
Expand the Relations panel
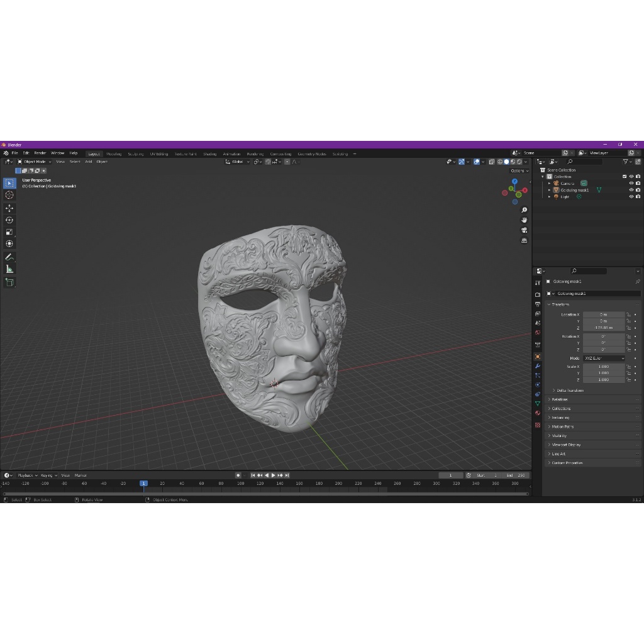[560, 399]
